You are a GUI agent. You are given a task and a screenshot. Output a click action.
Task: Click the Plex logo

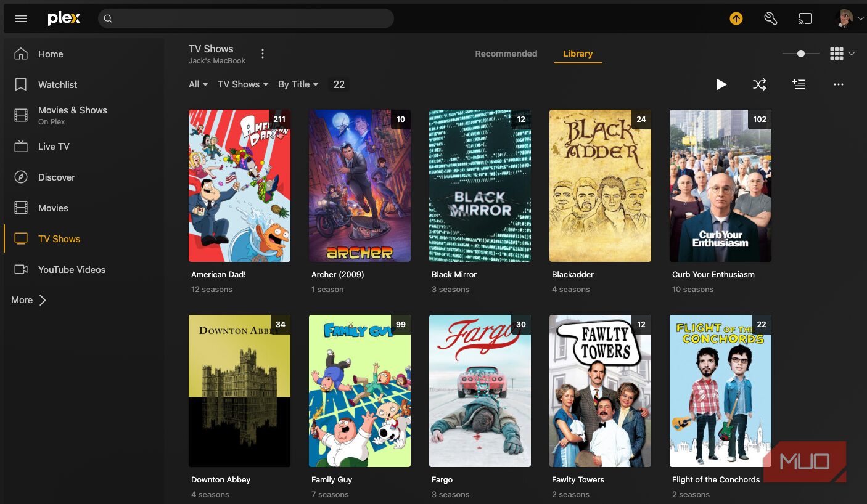(64, 18)
